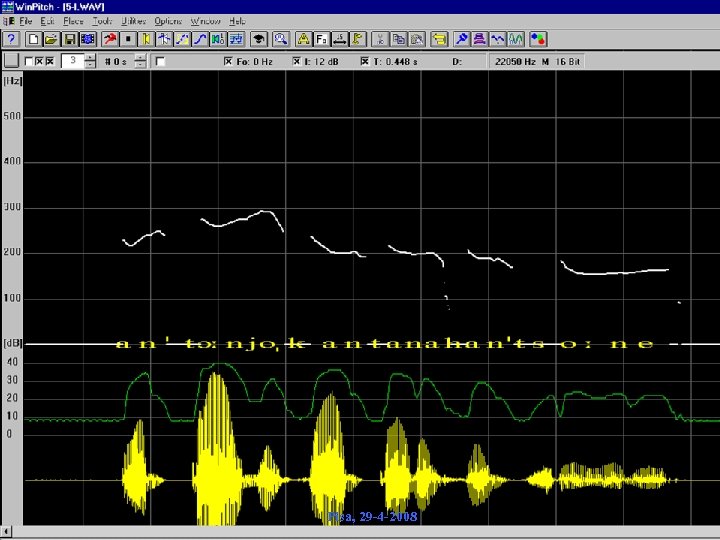Click the Help question mark icon
The height and width of the screenshot is (540, 720).
click(x=11, y=39)
